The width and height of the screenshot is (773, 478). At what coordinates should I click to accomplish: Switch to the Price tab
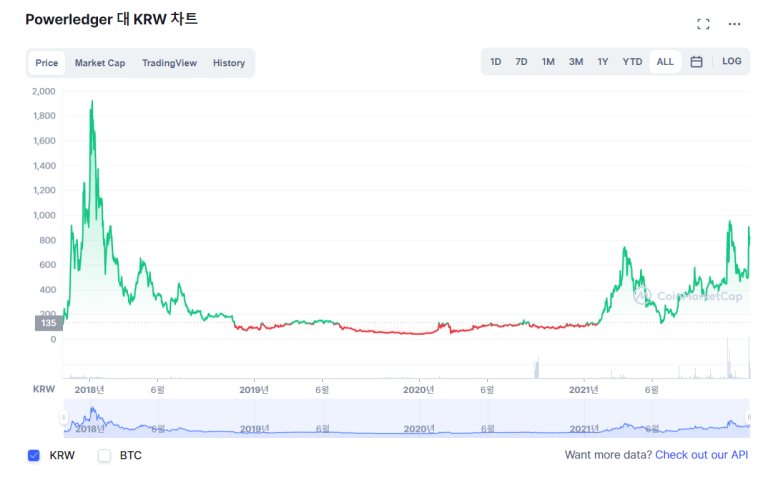click(x=46, y=63)
